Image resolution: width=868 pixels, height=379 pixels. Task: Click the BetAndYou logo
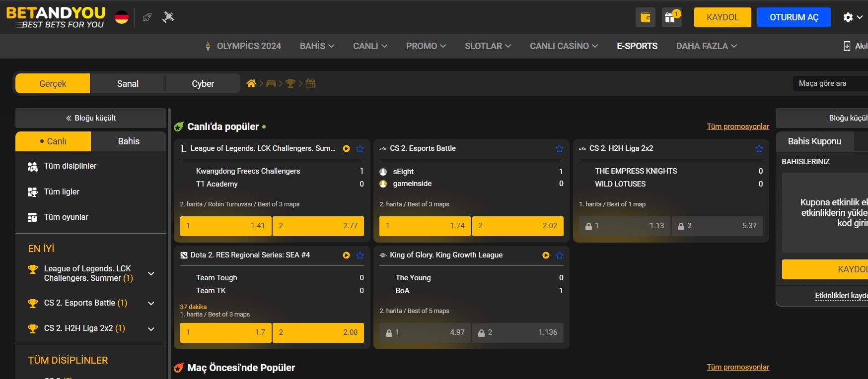tap(56, 17)
